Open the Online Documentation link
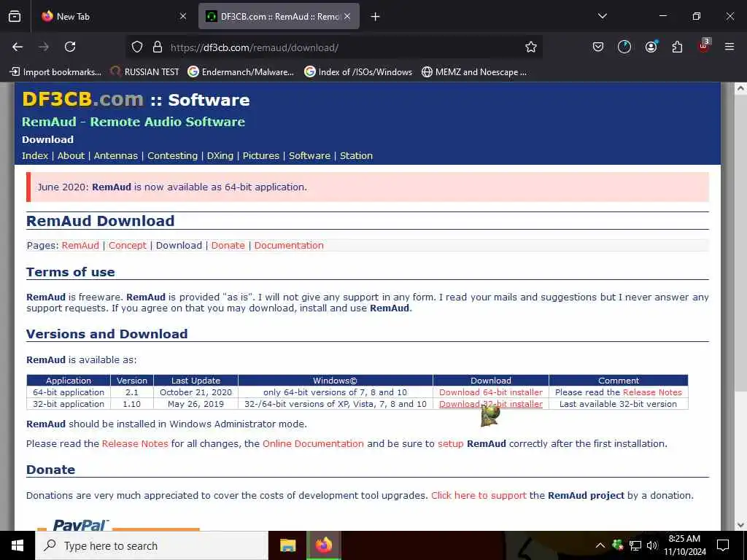The height and width of the screenshot is (560, 747). pos(313,443)
